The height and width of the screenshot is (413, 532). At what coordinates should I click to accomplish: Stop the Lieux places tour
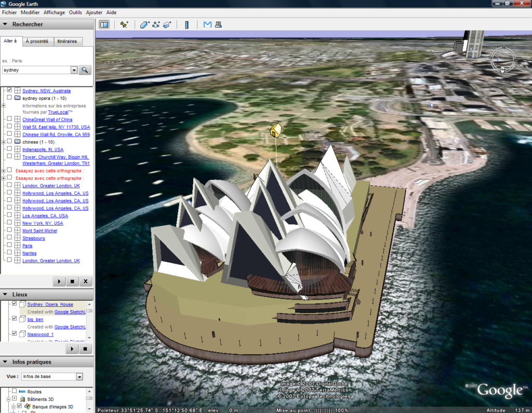click(x=85, y=349)
